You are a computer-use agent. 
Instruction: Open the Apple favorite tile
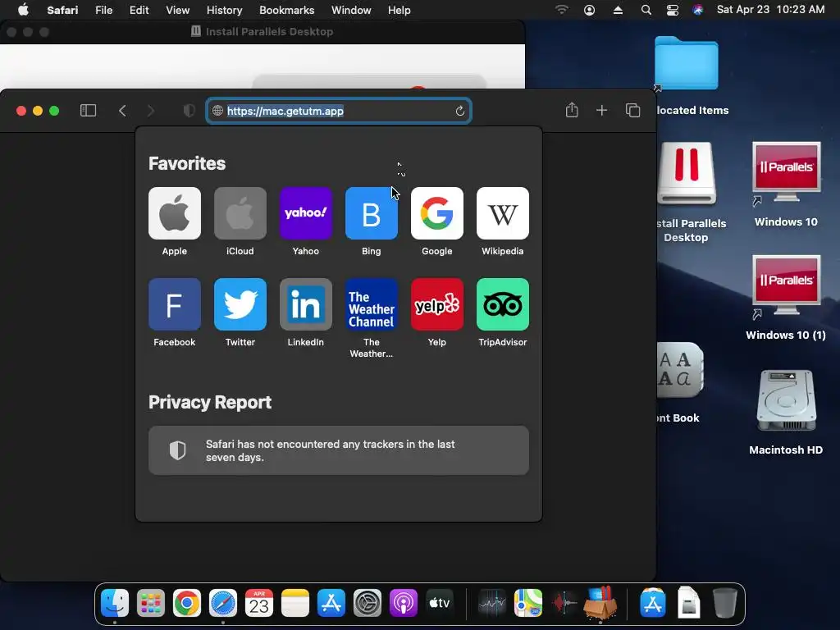(175, 213)
